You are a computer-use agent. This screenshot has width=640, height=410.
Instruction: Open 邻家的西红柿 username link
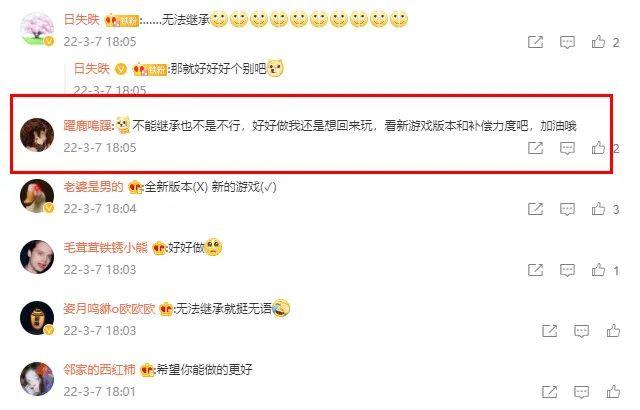(99, 370)
